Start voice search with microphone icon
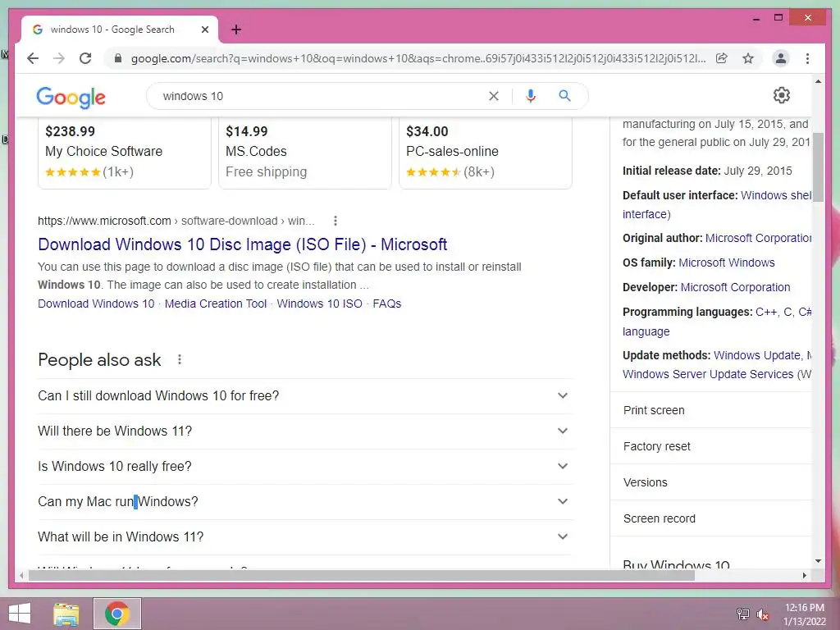 [x=531, y=96]
